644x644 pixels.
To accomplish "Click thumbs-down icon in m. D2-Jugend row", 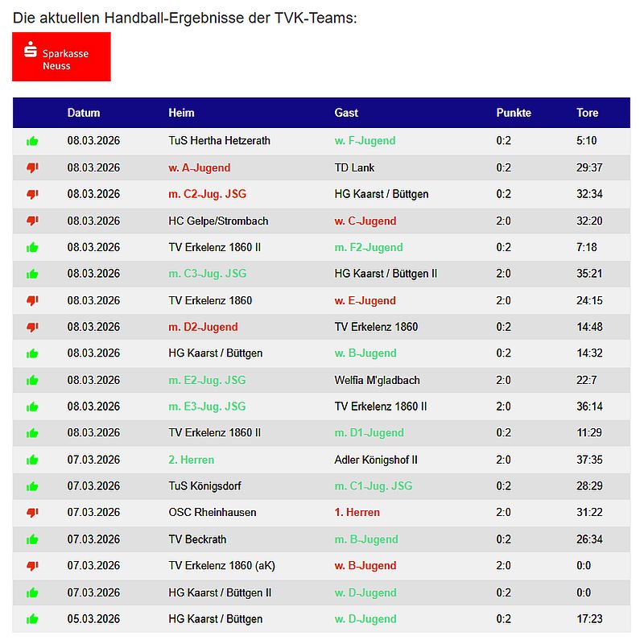I will point(32,327).
